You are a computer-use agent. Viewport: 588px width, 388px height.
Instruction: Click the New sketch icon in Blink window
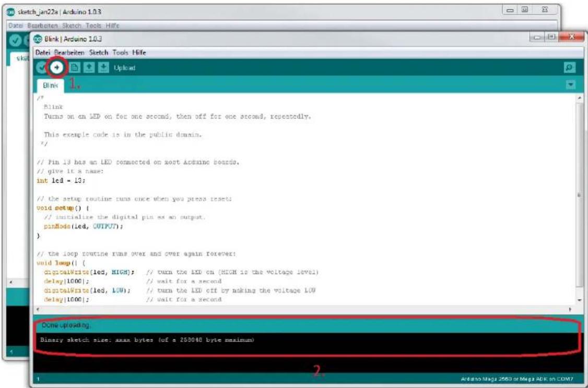coord(75,67)
